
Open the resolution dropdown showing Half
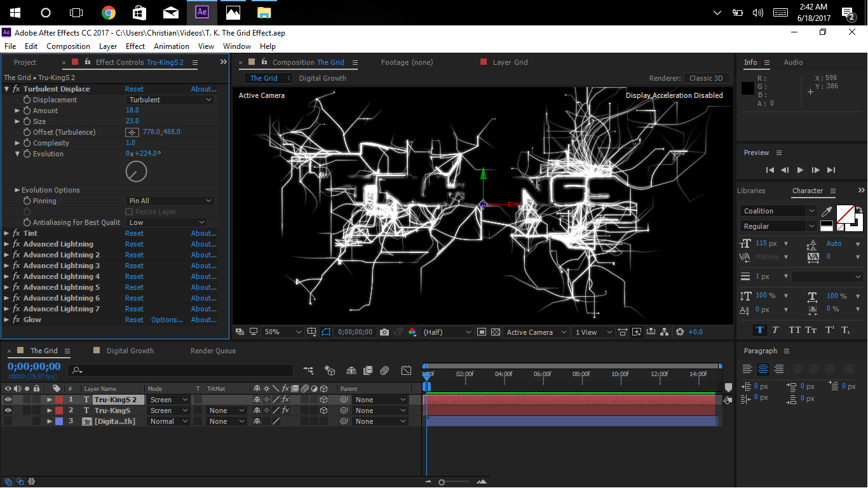[447, 332]
